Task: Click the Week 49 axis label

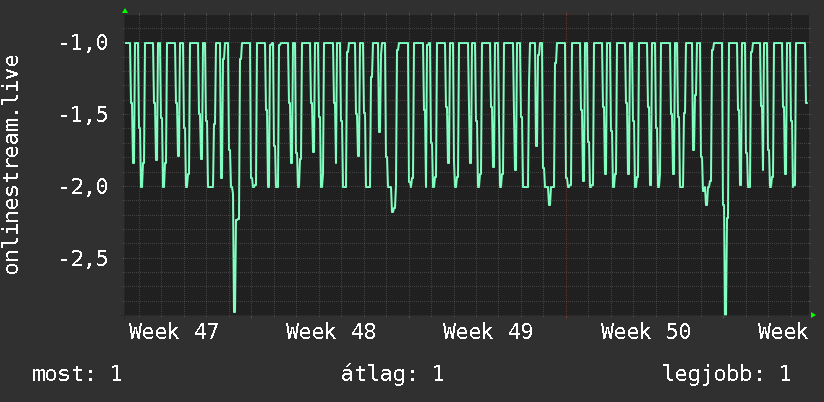Action: (x=488, y=332)
